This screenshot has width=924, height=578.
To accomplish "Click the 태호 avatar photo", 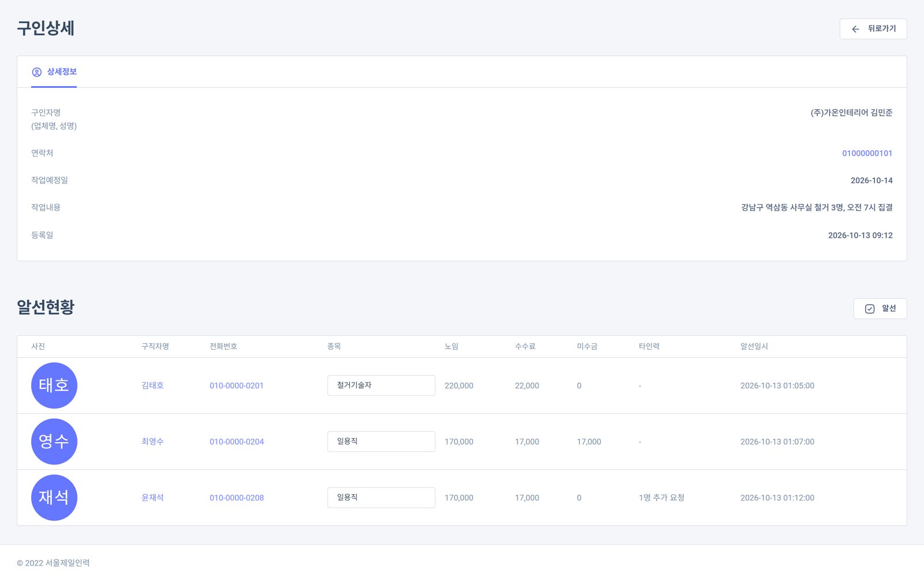I will click(54, 386).
